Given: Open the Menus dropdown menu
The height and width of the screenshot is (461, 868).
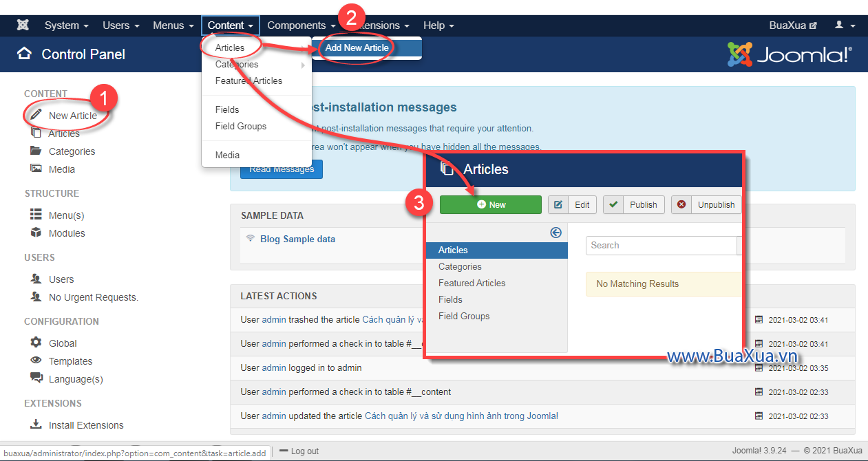Looking at the screenshot, I should click(x=173, y=25).
